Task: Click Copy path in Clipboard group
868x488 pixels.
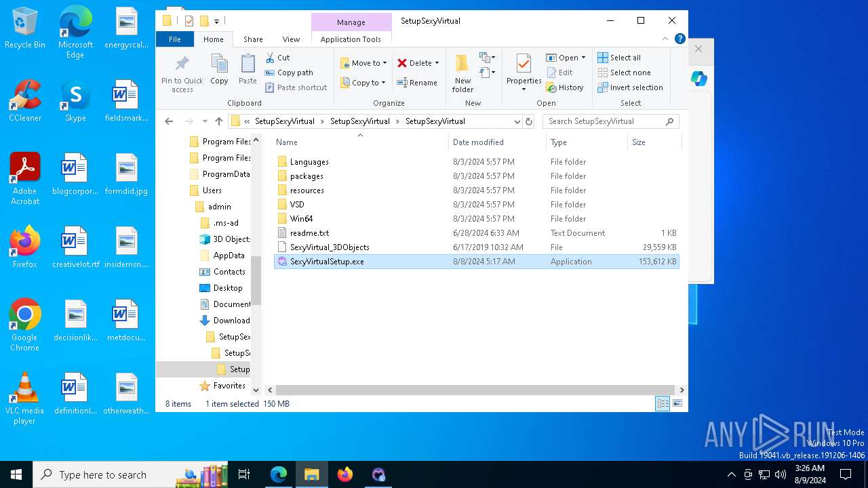Action: pos(289,73)
